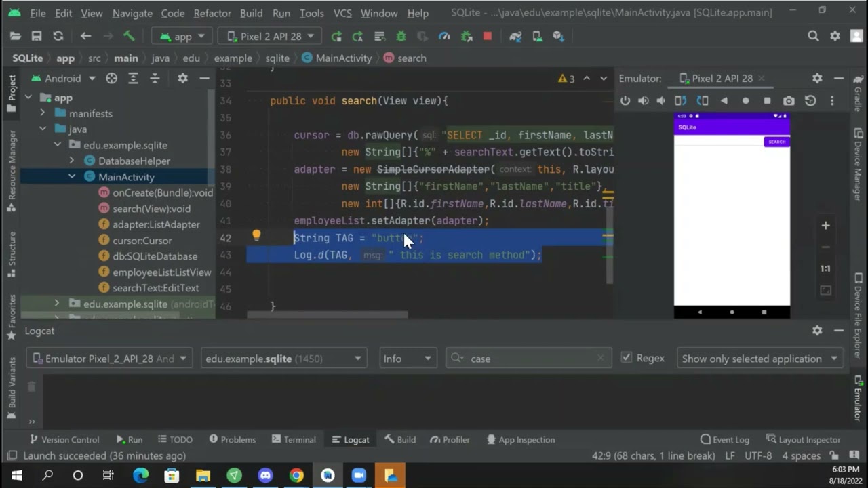868x488 pixels.
Task: Expand the DatabaseHelper class node
Action: [72, 161]
